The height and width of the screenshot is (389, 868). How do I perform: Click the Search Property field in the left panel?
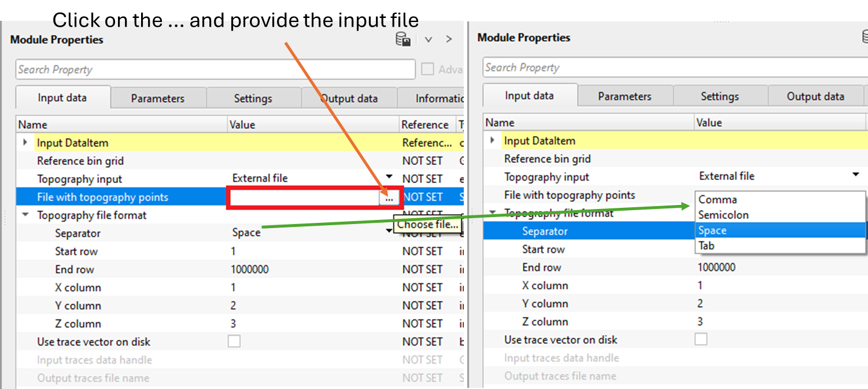point(215,69)
